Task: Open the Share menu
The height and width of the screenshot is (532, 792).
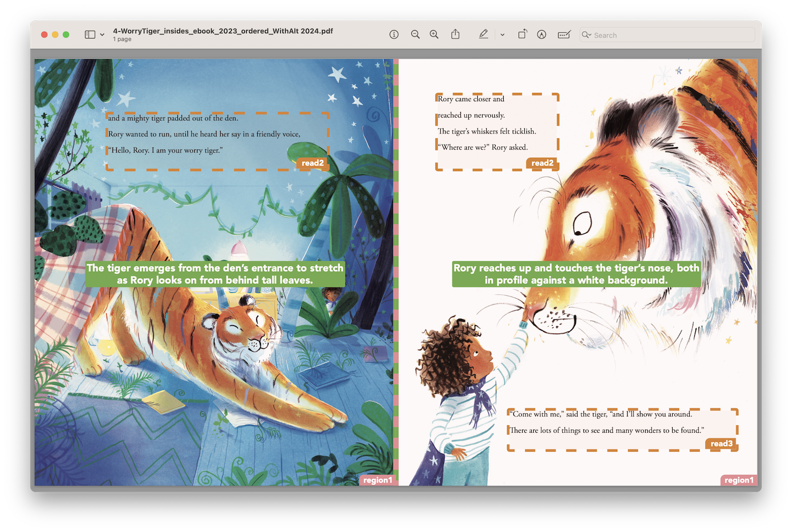Action: 455,34
